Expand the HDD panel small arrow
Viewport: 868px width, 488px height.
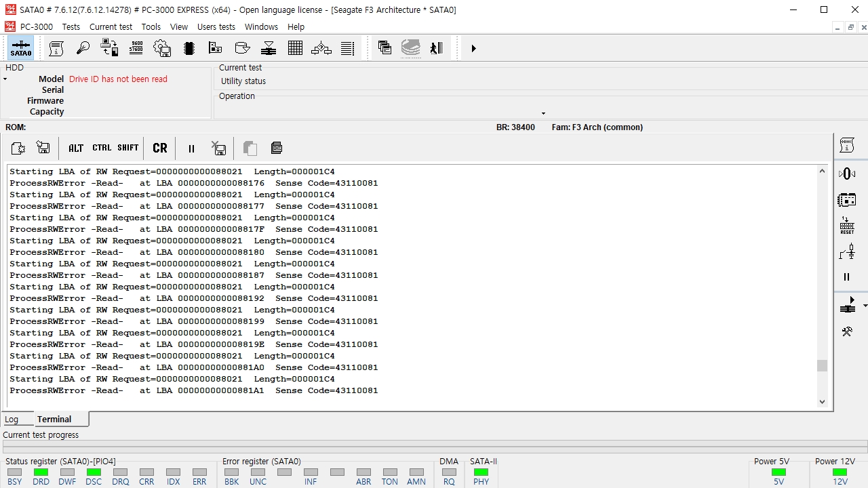5,79
